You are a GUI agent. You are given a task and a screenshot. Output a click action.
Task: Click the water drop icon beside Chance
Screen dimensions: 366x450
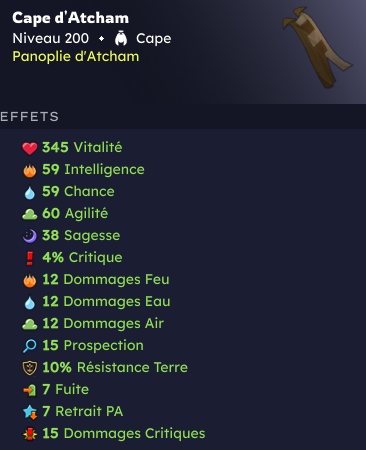pyautogui.click(x=30, y=193)
